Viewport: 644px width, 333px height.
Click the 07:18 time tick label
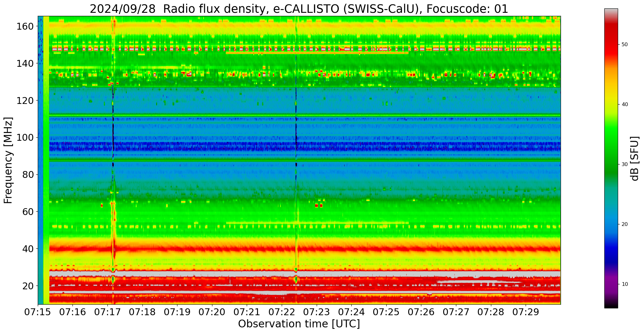[x=143, y=312]
